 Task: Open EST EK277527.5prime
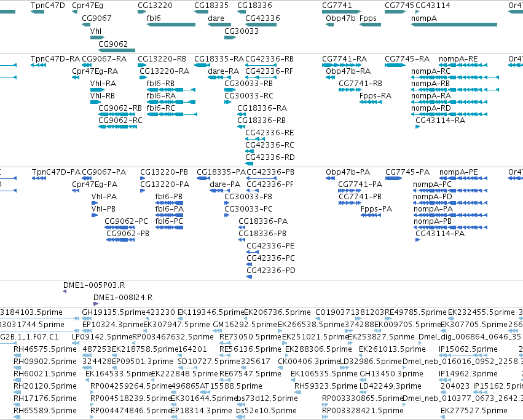[x=474, y=411]
